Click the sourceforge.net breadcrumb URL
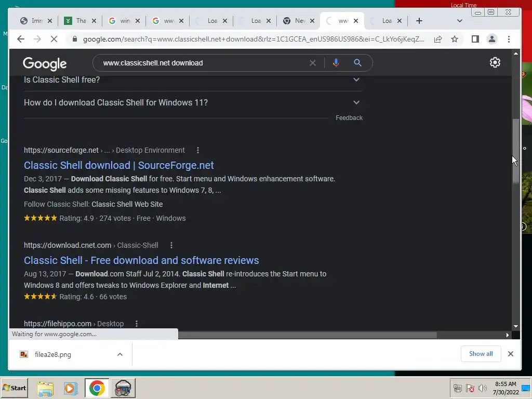Image resolution: width=532 pixels, height=399 pixels. pos(61,150)
